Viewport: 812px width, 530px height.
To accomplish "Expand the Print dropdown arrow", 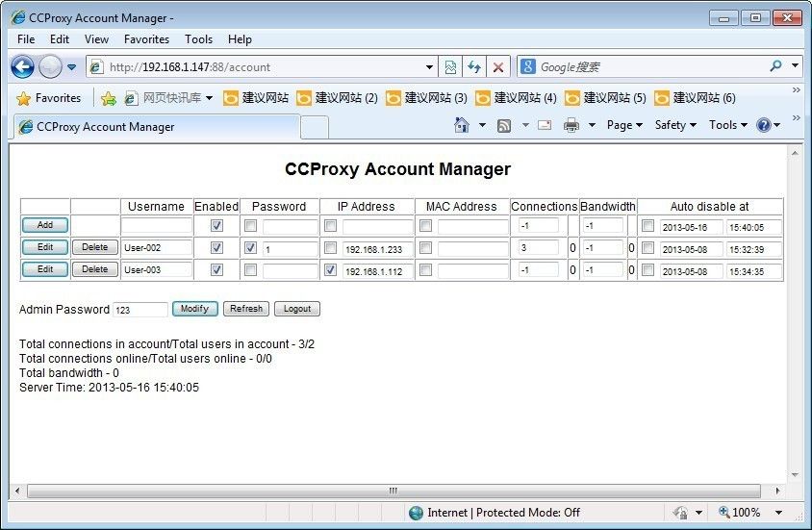I will (x=592, y=125).
